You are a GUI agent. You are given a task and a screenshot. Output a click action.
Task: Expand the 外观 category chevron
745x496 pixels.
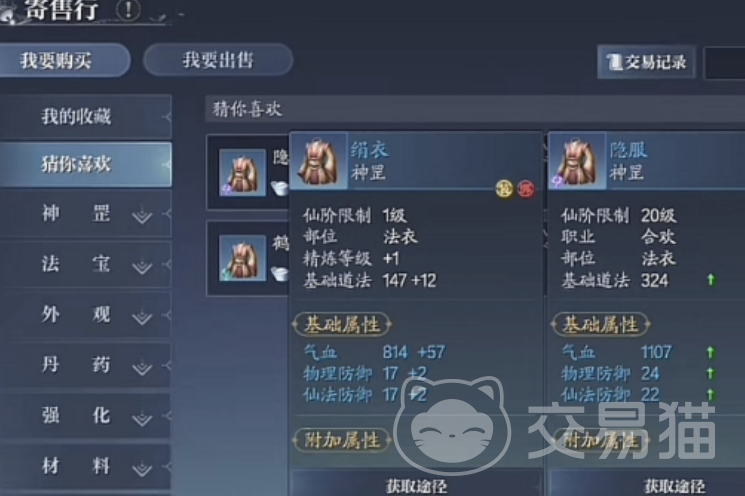click(142, 316)
